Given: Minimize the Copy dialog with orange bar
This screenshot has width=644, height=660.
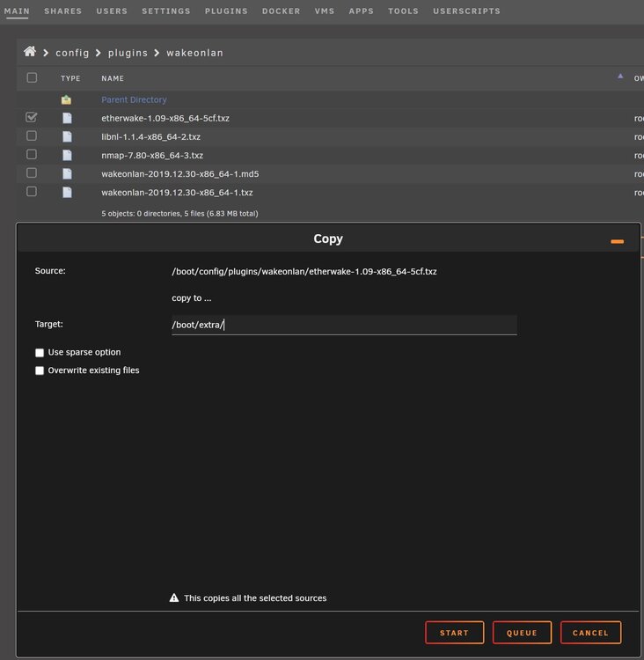Looking at the screenshot, I should [x=617, y=241].
